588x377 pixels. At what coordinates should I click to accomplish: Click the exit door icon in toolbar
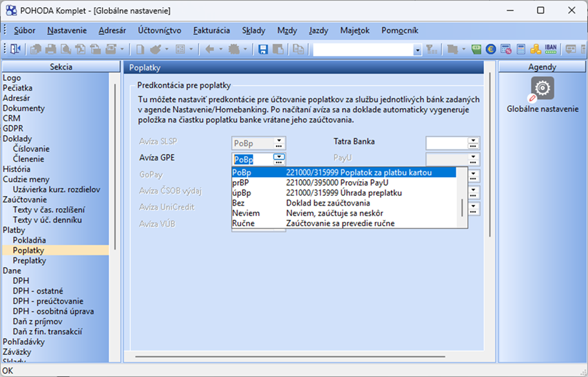pos(15,49)
